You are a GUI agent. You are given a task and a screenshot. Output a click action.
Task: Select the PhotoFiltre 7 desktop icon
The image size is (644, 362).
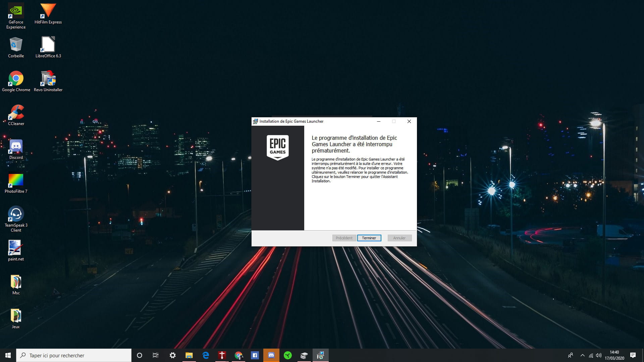pos(16,183)
